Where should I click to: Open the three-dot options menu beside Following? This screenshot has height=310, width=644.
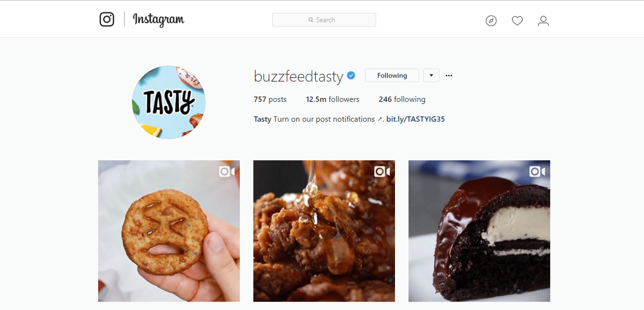pyautogui.click(x=449, y=76)
